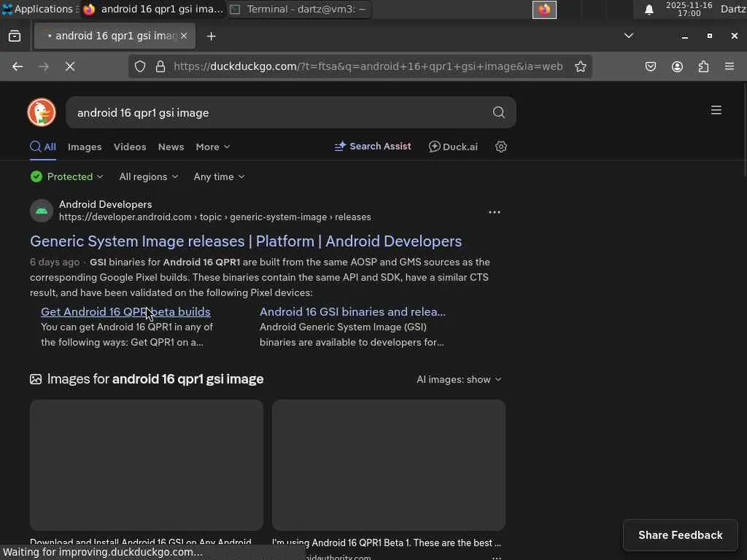
Task: Open the Share Feedback button
Action: (x=681, y=535)
